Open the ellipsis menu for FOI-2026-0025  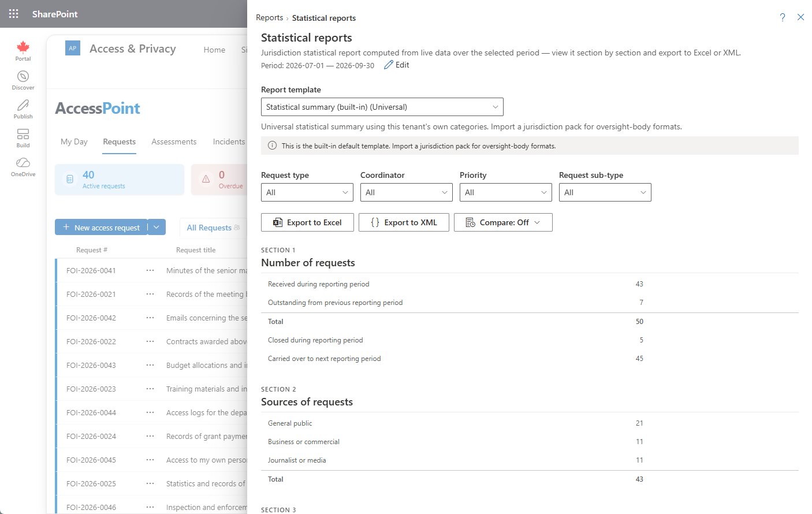click(150, 483)
